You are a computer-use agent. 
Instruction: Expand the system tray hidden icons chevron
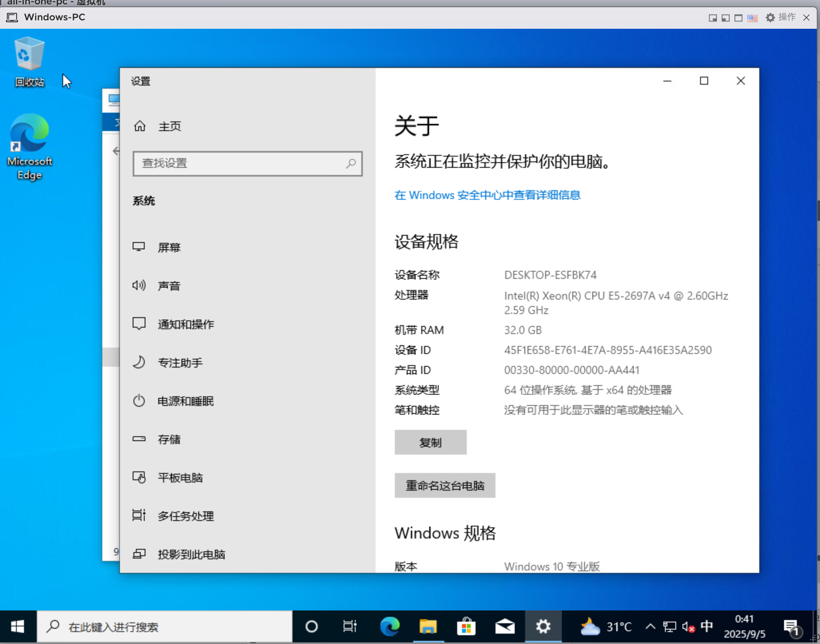tap(650, 626)
